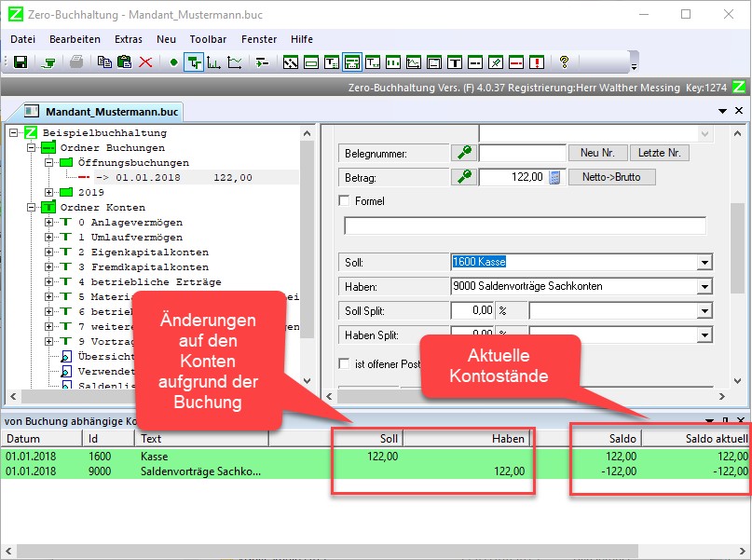The width and height of the screenshot is (752, 560).
Task: Expand the '0 Anlagevermögen' tree node
Action: pyautogui.click(x=49, y=223)
